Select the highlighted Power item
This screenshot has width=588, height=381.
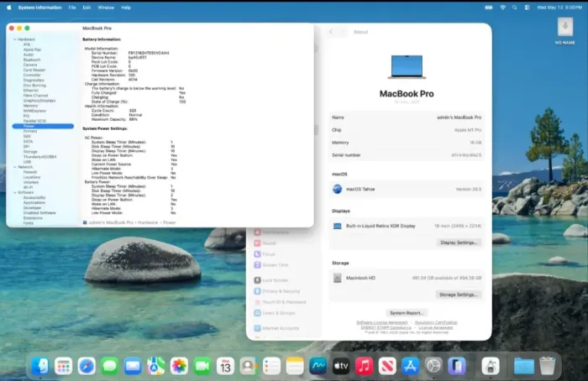43,126
